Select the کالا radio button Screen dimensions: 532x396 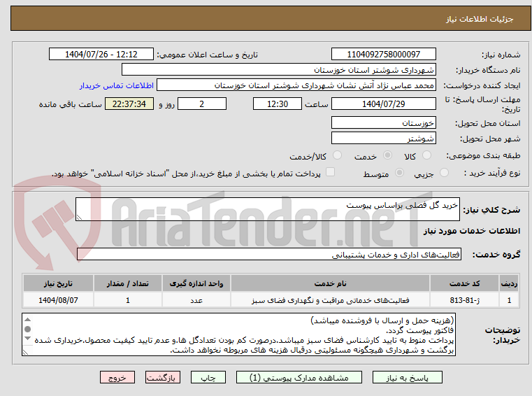[426, 155]
